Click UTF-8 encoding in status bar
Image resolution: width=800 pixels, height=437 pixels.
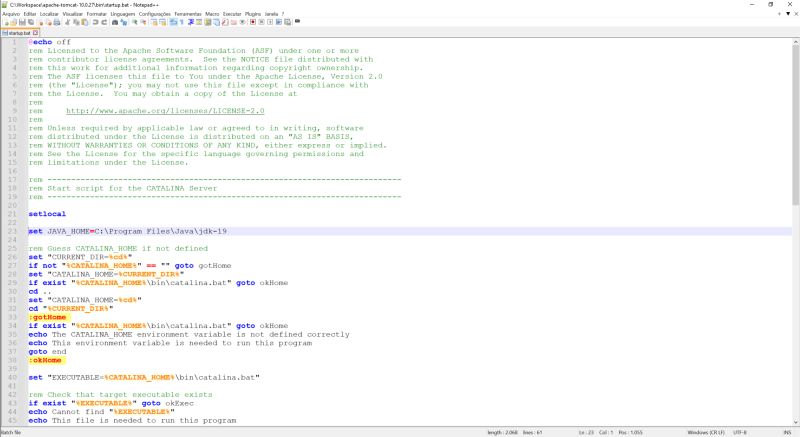point(740,432)
